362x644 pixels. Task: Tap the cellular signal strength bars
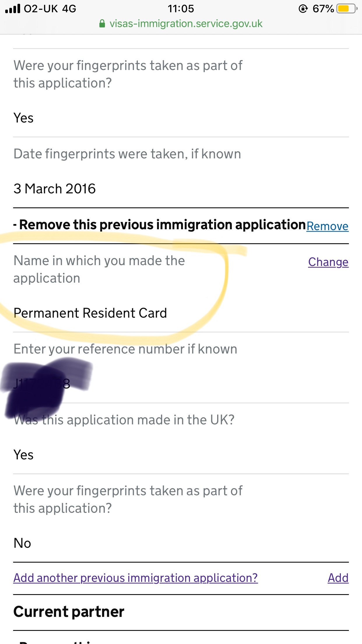click(13, 9)
